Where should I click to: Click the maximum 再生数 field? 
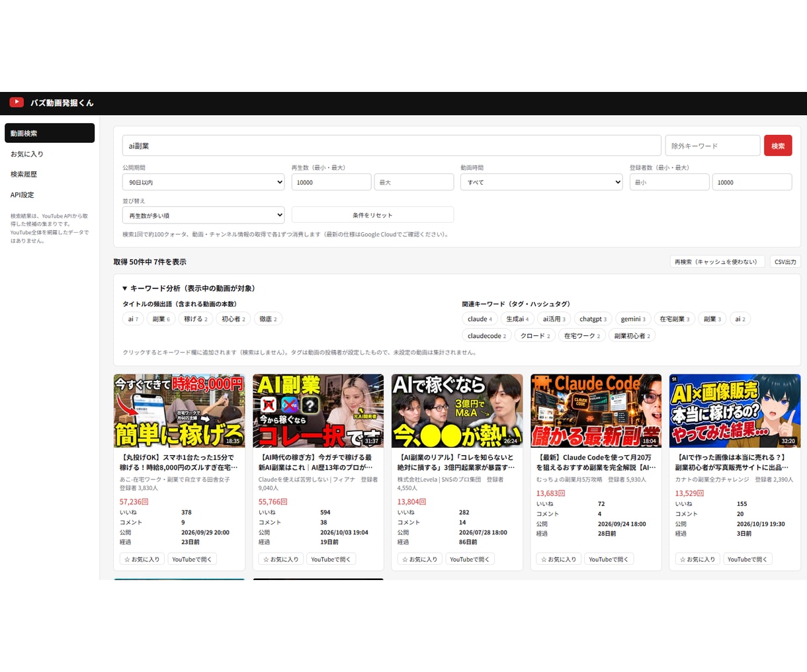[414, 182]
